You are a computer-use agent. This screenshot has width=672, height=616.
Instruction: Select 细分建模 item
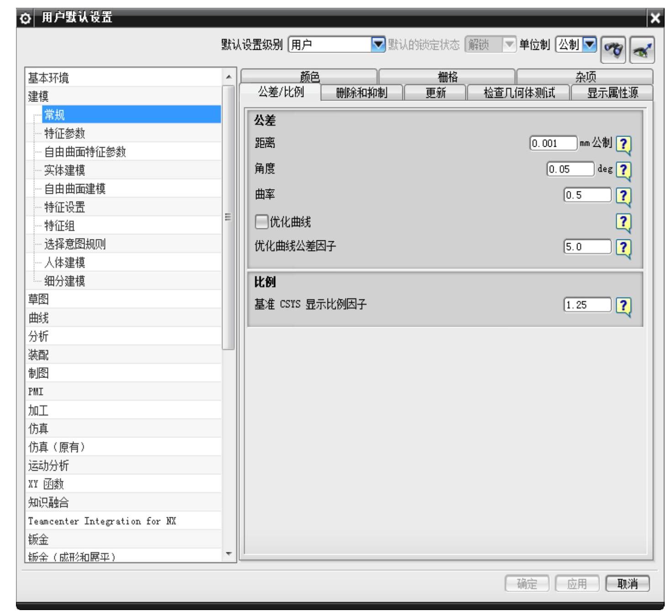tap(132, 281)
